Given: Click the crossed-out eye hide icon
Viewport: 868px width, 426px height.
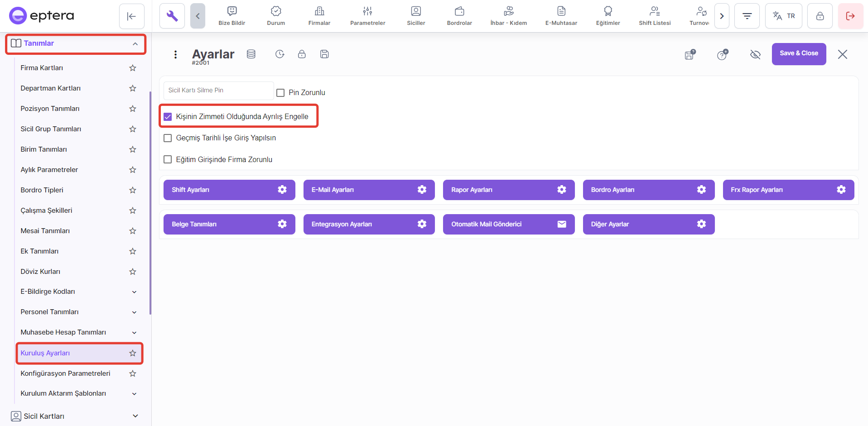Looking at the screenshot, I should 755,55.
